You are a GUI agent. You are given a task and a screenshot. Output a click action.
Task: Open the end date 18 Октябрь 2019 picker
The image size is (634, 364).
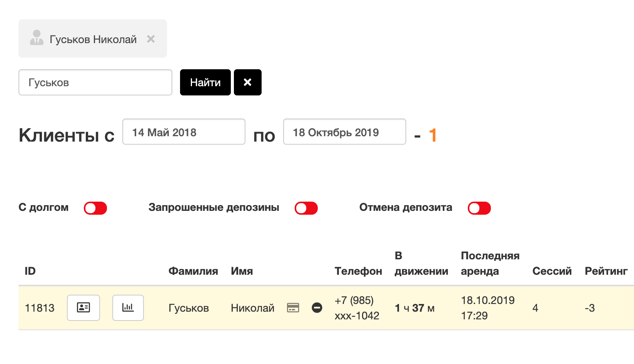coord(345,132)
